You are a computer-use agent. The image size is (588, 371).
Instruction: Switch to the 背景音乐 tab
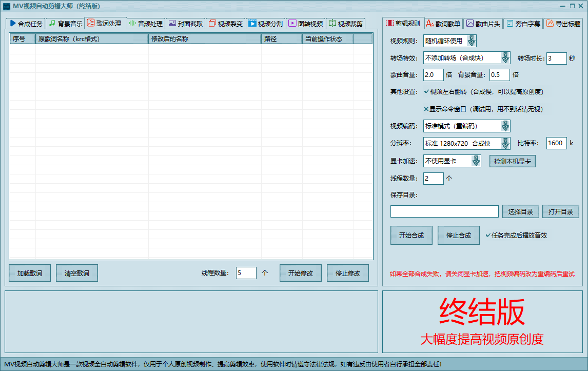point(66,24)
